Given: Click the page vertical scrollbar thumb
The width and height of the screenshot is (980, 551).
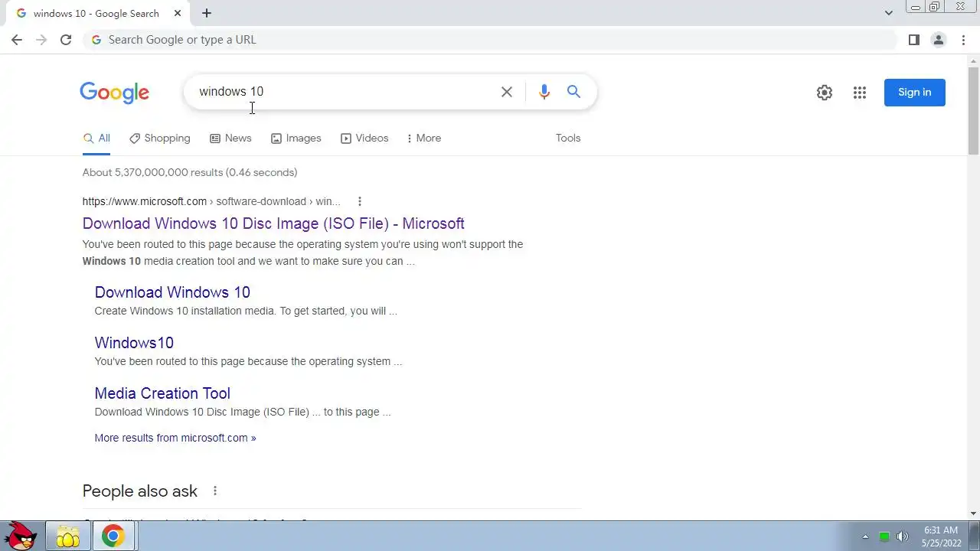Looking at the screenshot, I should coord(973,111).
